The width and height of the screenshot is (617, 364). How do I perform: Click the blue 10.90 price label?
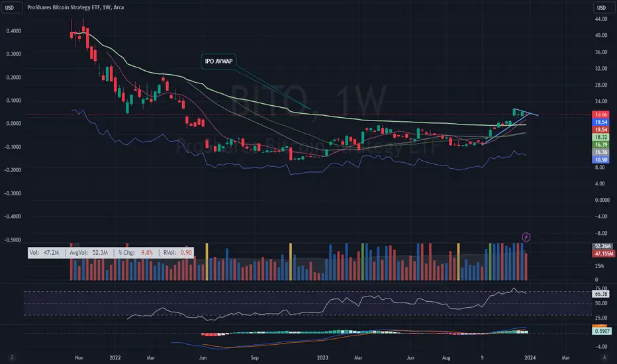tap(600, 159)
